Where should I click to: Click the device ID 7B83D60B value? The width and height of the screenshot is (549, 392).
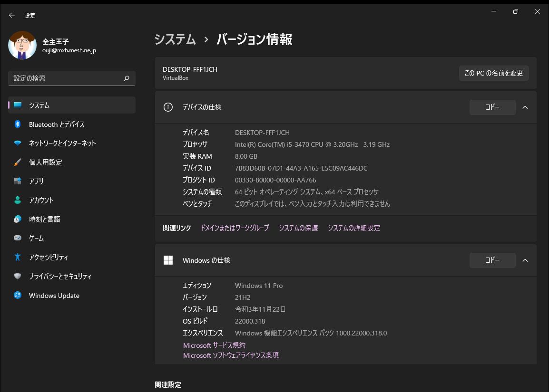[301, 168]
